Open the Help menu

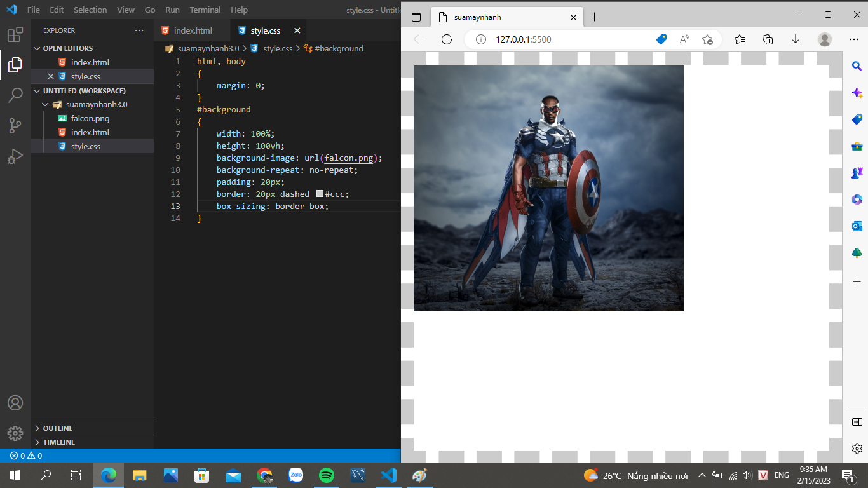tap(240, 10)
